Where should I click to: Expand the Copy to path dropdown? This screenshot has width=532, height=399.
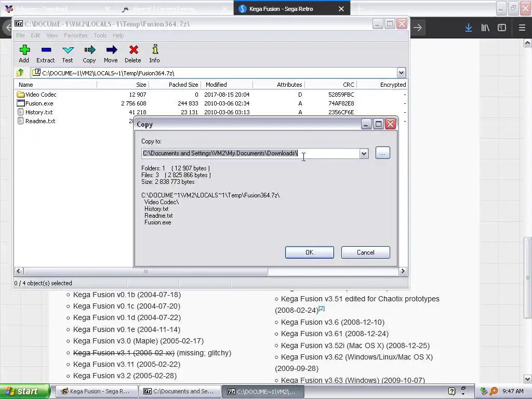pos(364,153)
